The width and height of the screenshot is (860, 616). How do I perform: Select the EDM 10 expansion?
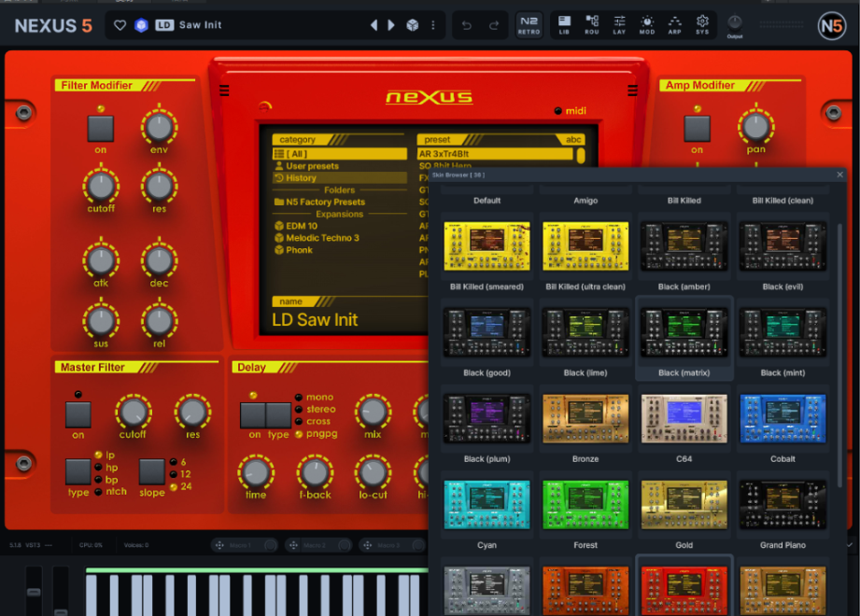(301, 226)
